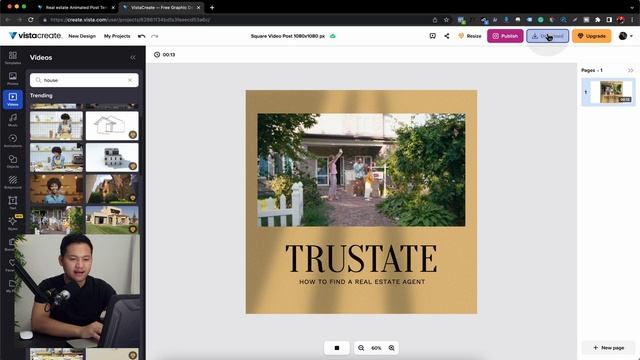Open the 60% zoom level menu
Screen dimensions: 640x360
pos(376,348)
